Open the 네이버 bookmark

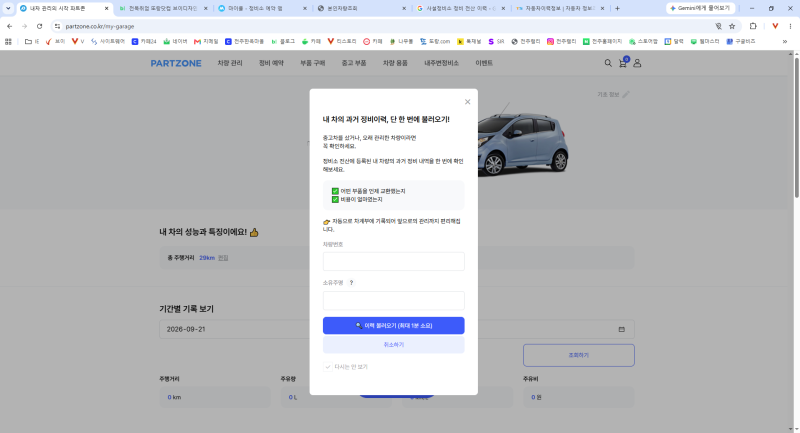175,42
